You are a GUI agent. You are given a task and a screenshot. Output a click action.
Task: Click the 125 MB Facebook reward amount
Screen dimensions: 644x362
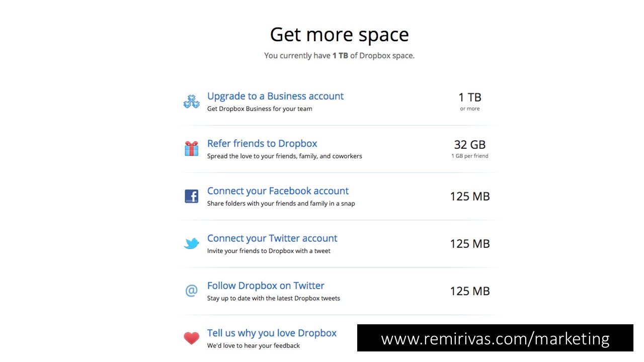point(470,196)
